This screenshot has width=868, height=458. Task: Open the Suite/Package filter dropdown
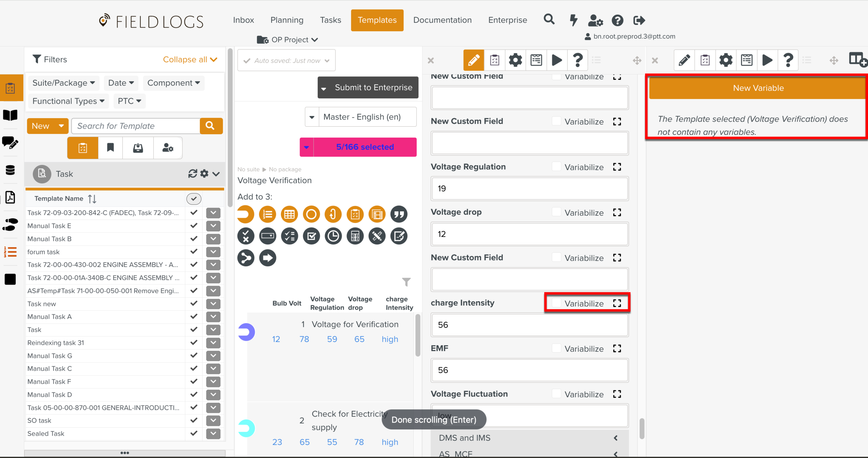(64, 83)
